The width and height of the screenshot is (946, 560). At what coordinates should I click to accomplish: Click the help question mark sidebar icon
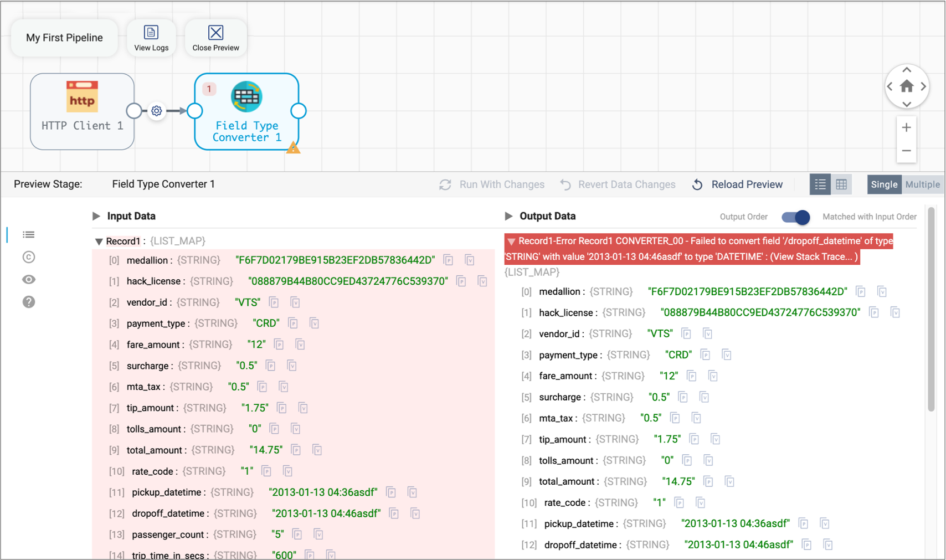click(29, 302)
